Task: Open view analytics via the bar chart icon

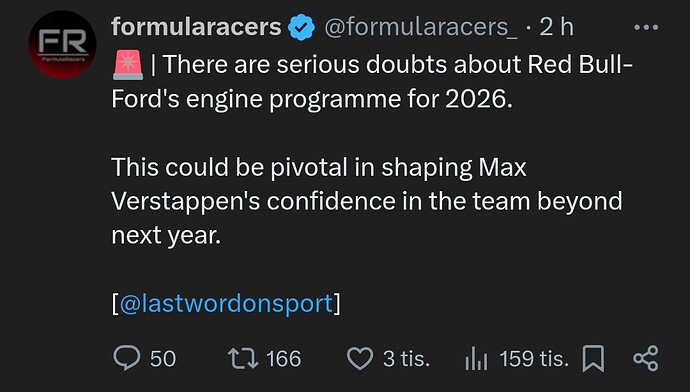Action: tap(476, 358)
